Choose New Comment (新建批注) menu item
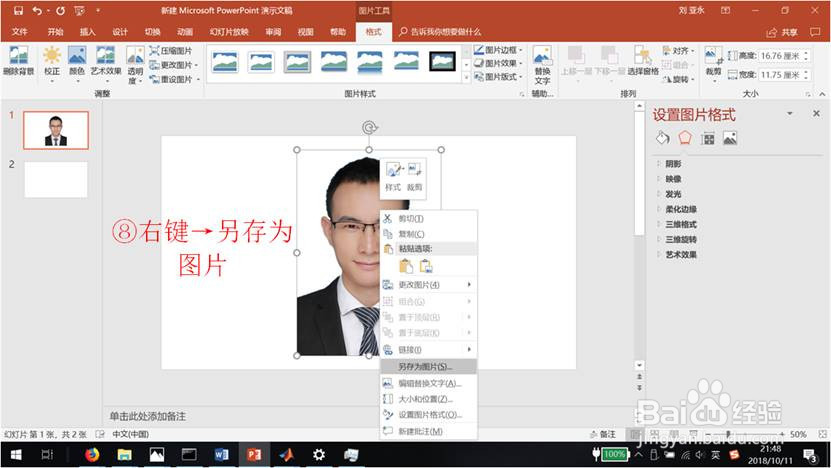 [429, 431]
